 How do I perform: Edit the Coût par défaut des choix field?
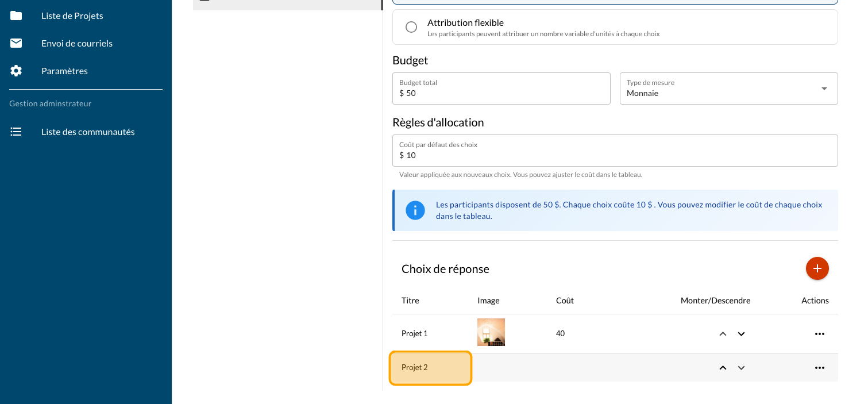tap(615, 155)
